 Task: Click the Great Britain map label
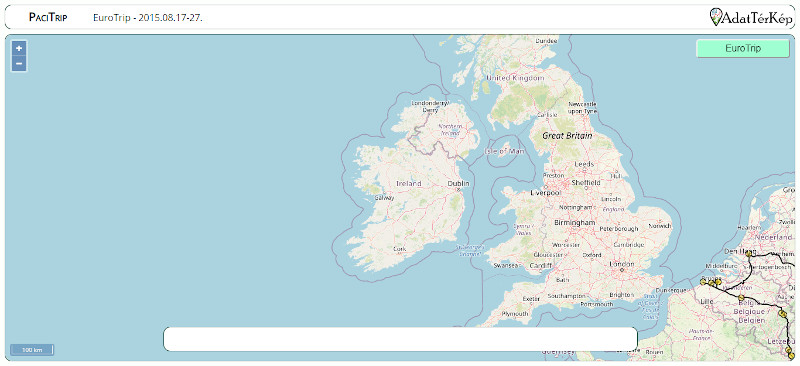click(x=567, y=136)
